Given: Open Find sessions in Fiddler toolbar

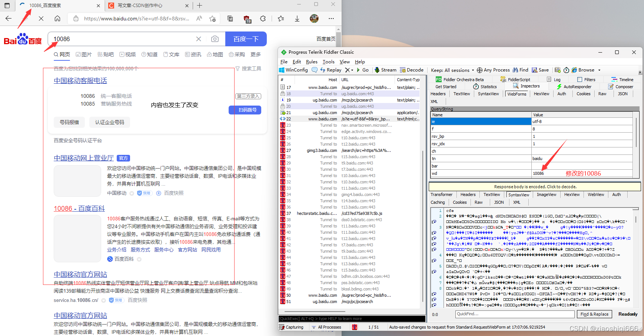Looking at the screenshot, I should point(520,70).
